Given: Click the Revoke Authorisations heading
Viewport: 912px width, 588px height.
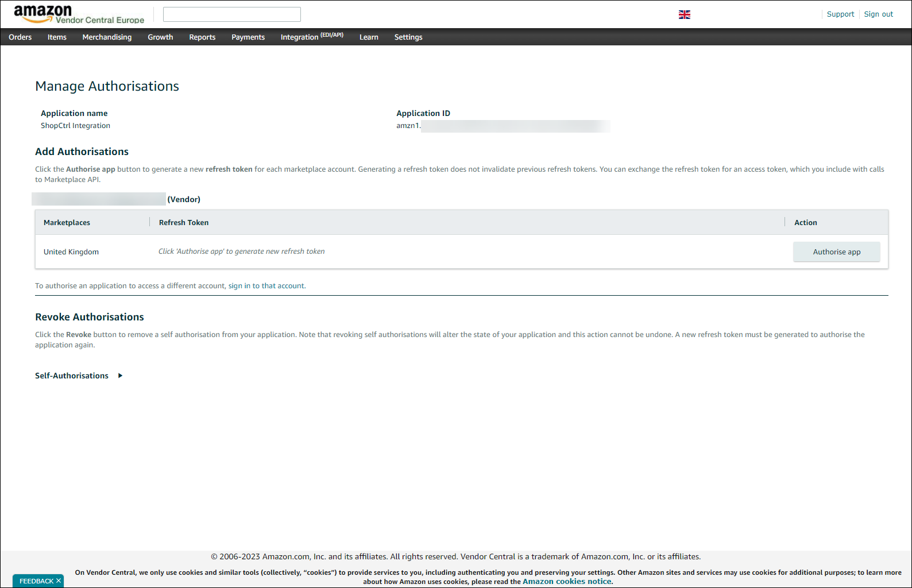Looking at the screenshot, I should click(x=90, y=317).
